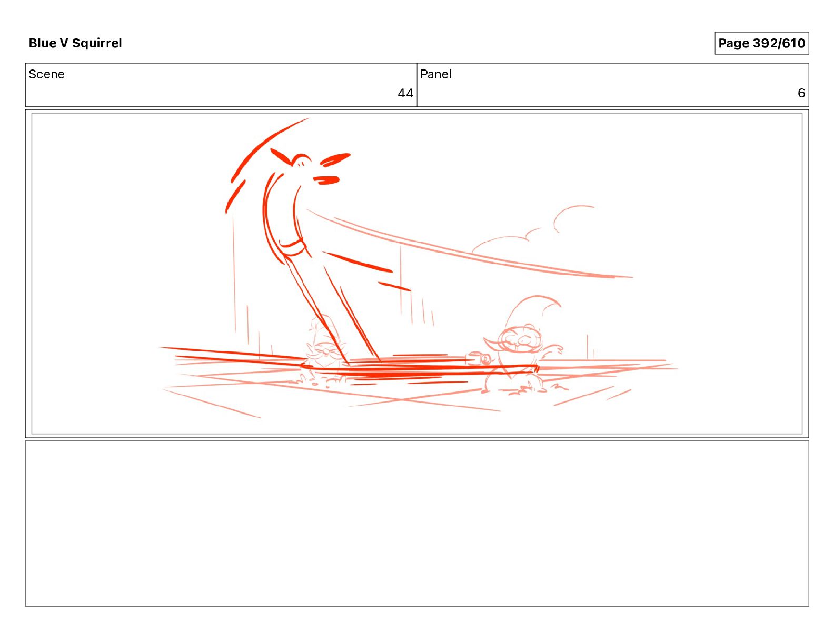Click the 'Panel' label
The image size is (834, 644).
pyautogui.click(x=436, y=74)
